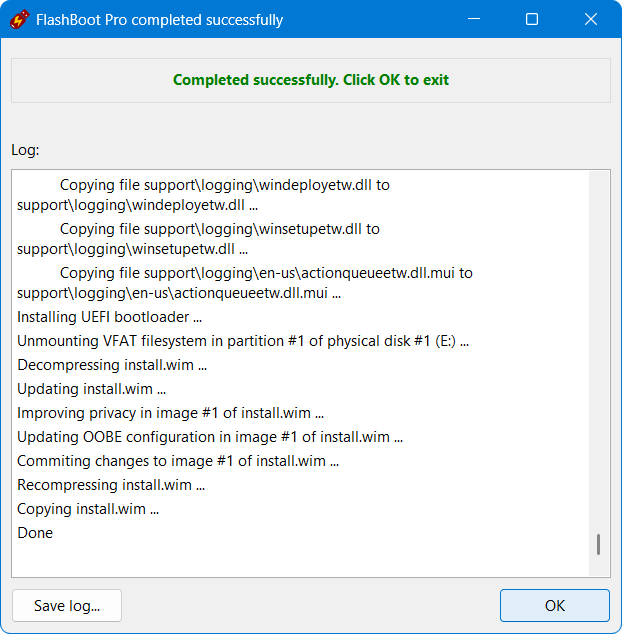Viewport: 622px width, 634px height.
Task: Click the empty scrollbar track above the thumb
Action: [x=598, y=350]
